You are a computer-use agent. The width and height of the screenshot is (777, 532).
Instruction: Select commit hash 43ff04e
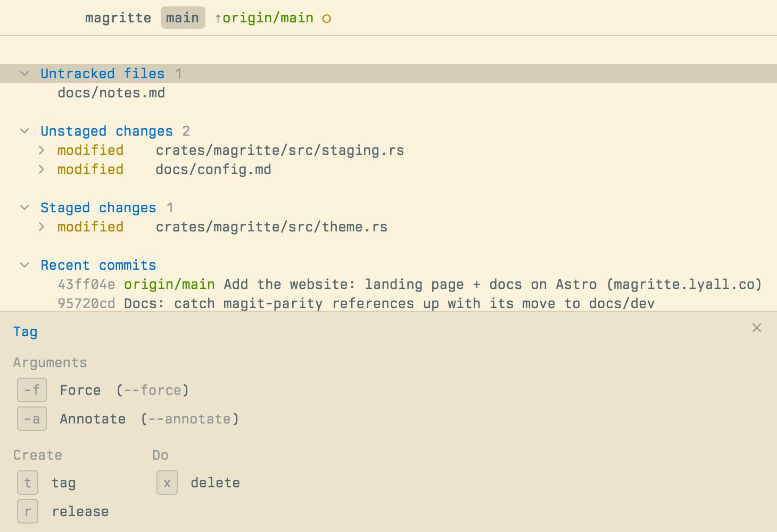pyautogui.click(x=86, y=284)
